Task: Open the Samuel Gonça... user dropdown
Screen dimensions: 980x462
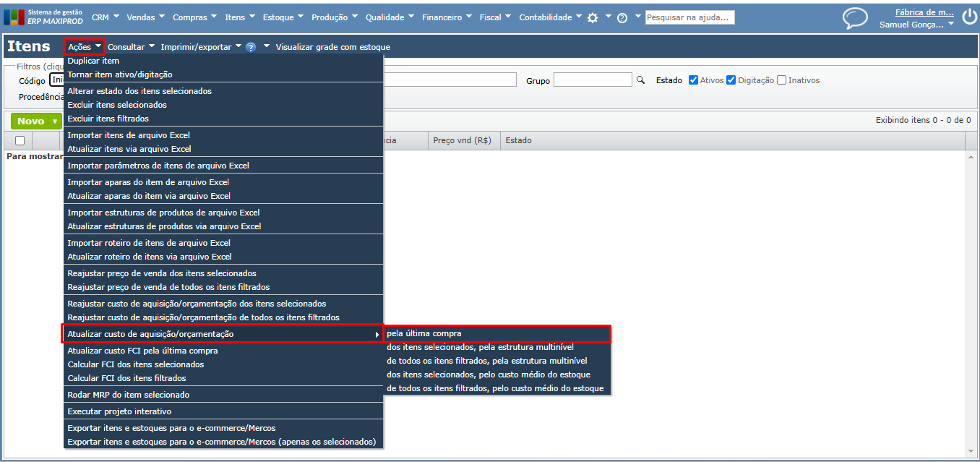Action: click(916, 25)
